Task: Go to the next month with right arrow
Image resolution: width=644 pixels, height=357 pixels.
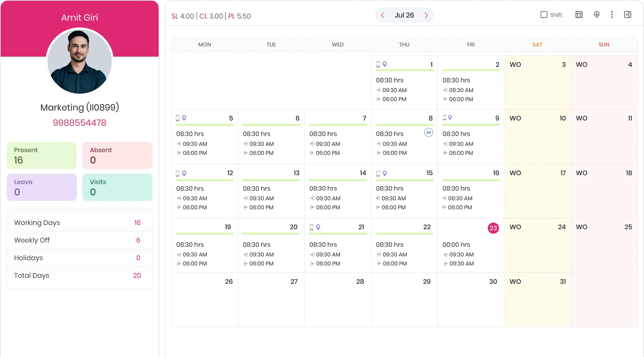Action: (x=426, y=15)
